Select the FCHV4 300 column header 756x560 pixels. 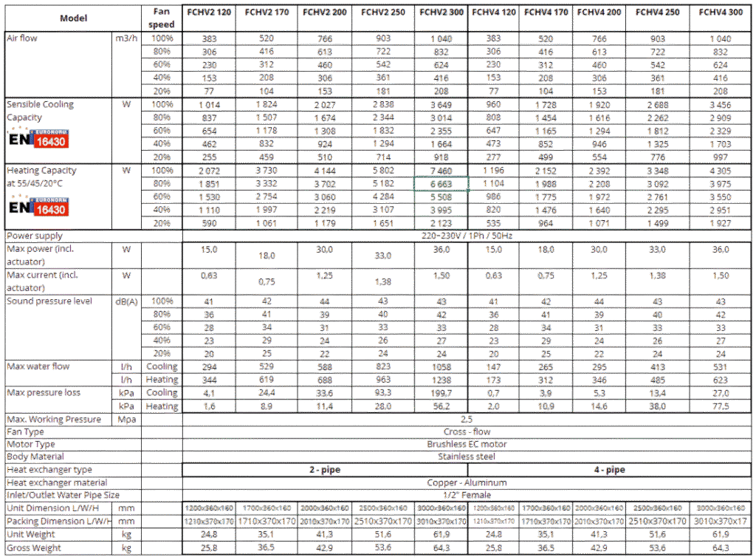point(720,13)
